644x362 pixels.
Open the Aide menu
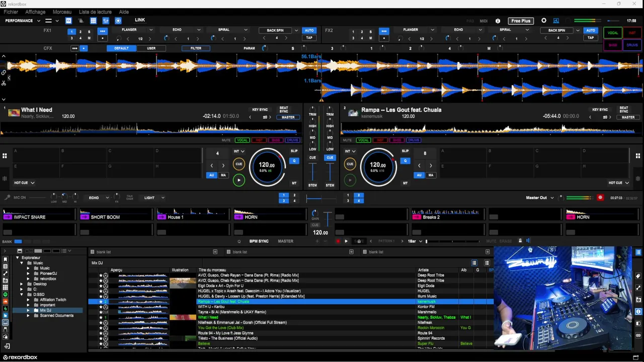124,12
